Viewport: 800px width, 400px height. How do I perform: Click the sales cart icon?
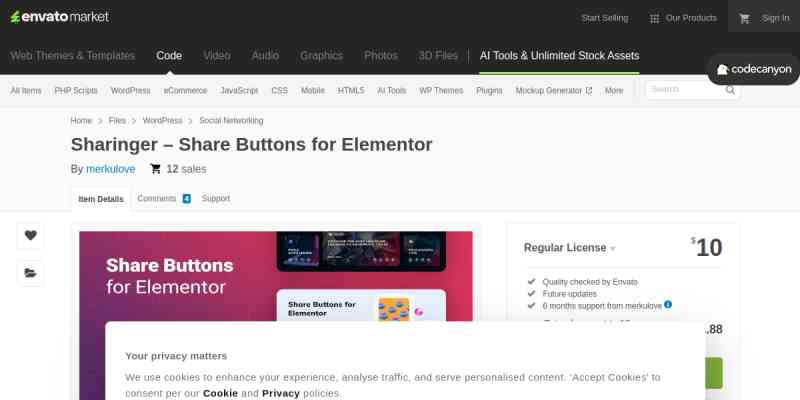coord(155,169)
